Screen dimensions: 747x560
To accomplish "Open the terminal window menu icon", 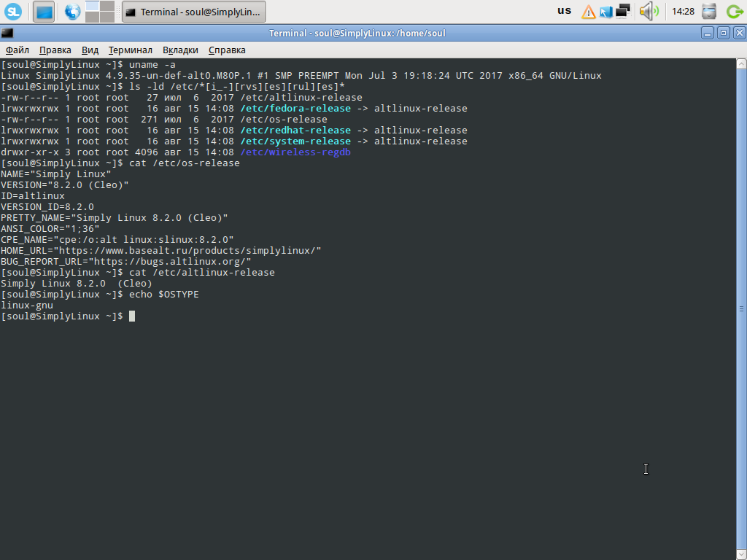I will click(x=7, y=33).
